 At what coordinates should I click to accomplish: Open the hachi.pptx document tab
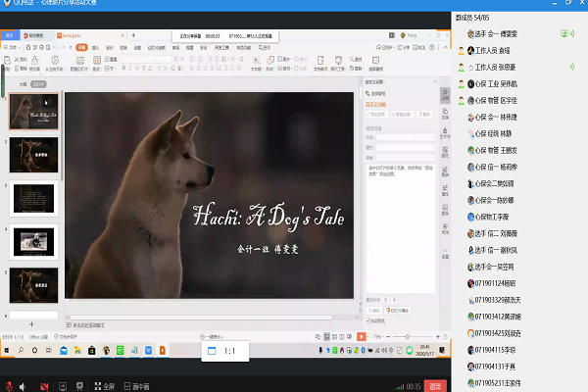[90, 35]
